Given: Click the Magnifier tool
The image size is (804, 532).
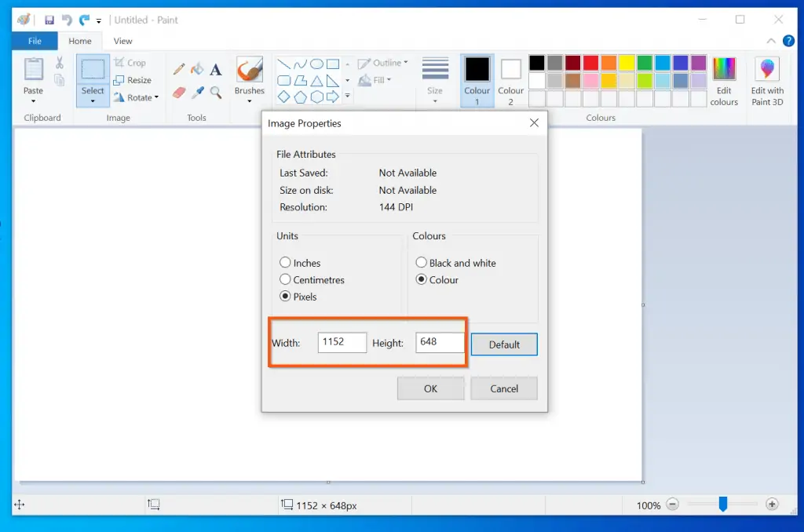Looking at the screenshot, I should pos(215,93).
